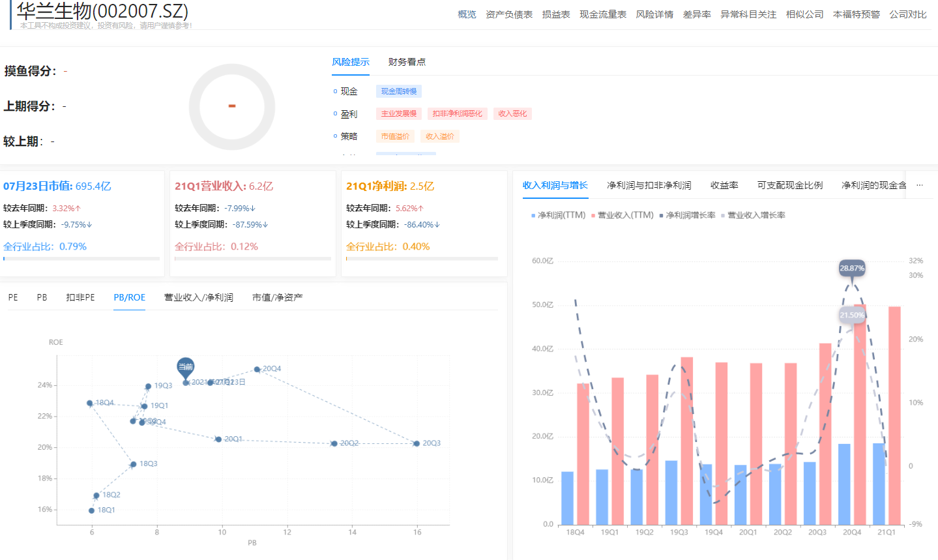Image resolution: width=938 pixels, height=560 pixels.
Task: Switch to the 净利润与扣非净利润 chart tab
Action: (649, 185)
